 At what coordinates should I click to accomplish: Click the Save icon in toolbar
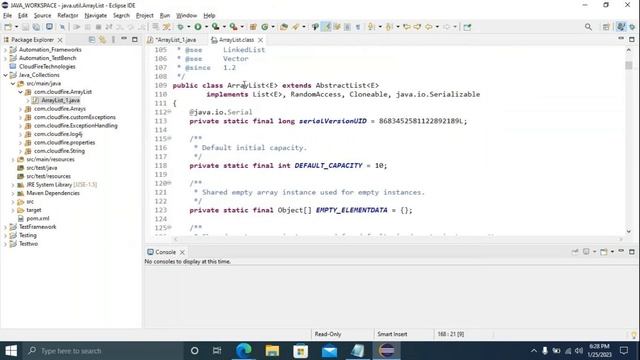pyautogui.click(x=25, y=27)
